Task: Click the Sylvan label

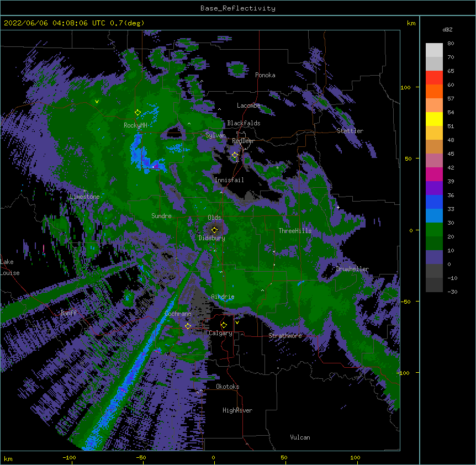Action: point(215,135)
